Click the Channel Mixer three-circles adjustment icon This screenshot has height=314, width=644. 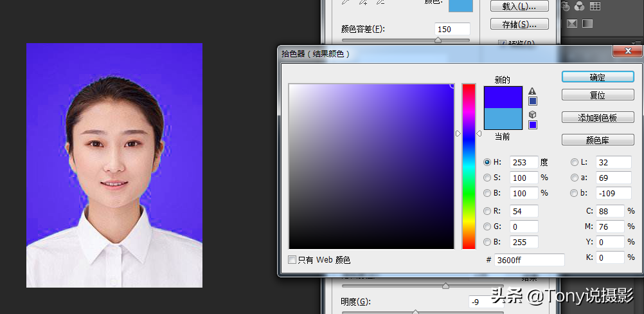coord(579,6)
